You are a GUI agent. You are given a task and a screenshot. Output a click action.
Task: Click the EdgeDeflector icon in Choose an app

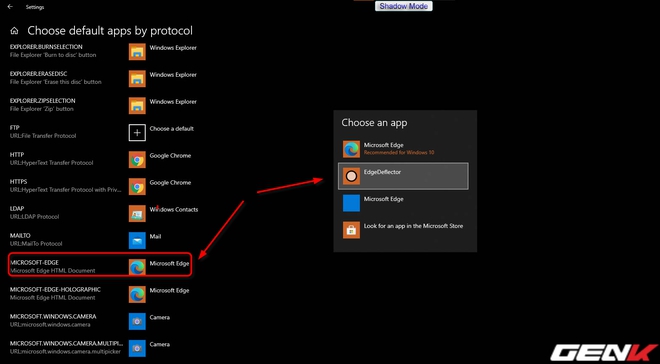[x=351, y=176]
